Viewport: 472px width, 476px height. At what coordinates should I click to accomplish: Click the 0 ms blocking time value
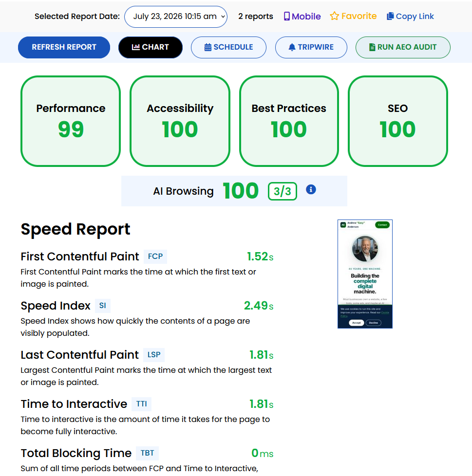(x=263, y=453)
